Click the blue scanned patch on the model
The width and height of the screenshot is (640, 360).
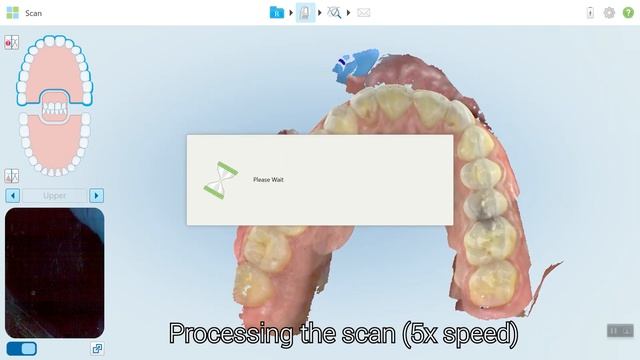click(356, 65)
